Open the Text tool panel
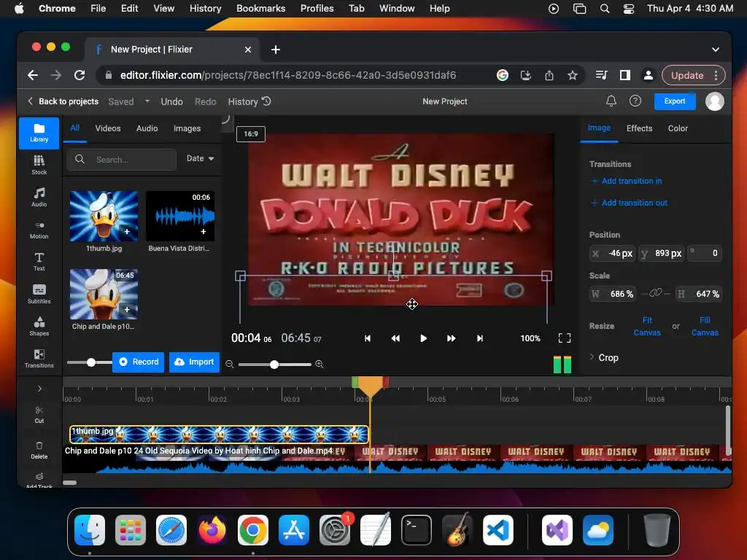 click(39, 262)
